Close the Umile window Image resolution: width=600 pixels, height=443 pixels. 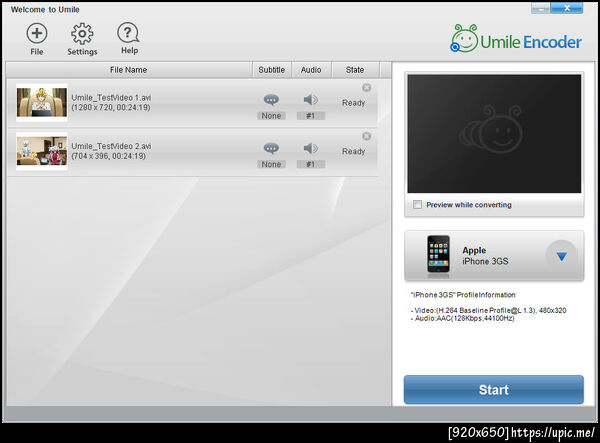[x=567, y=8]
